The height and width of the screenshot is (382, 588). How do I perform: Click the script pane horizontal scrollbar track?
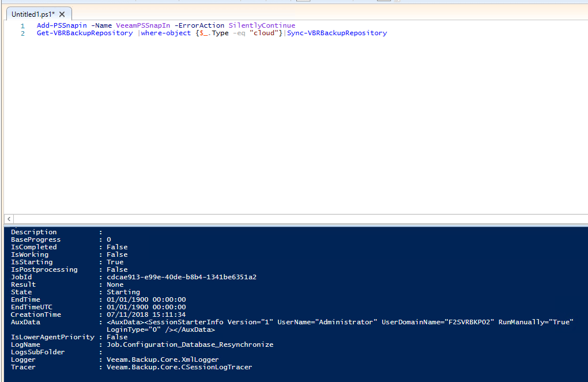tap(288, 219)
